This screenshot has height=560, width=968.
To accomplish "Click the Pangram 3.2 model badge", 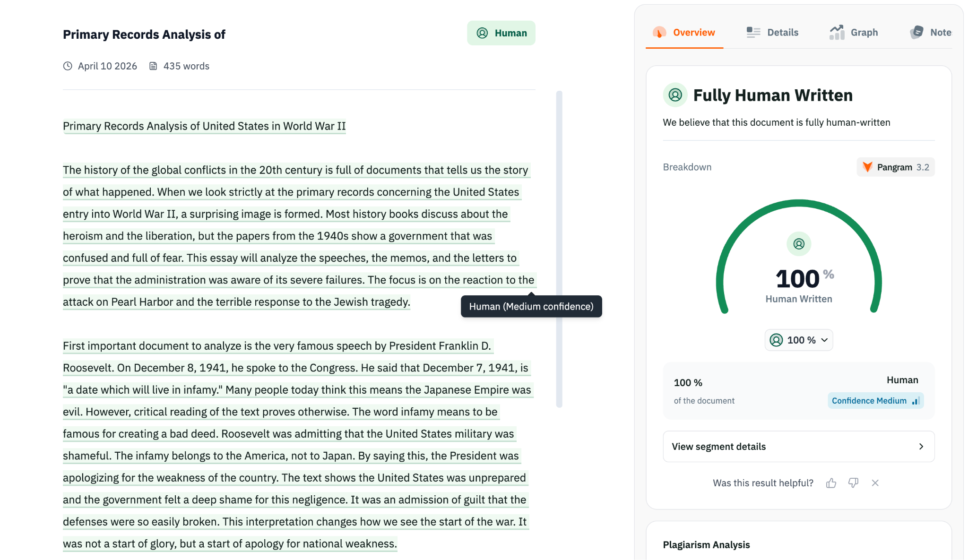I will coord(896,167).
